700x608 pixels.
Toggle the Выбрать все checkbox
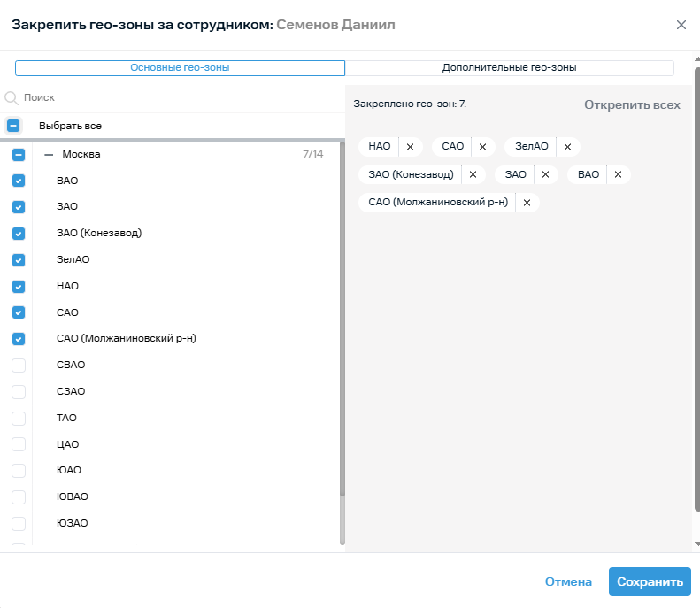[13, 126]
